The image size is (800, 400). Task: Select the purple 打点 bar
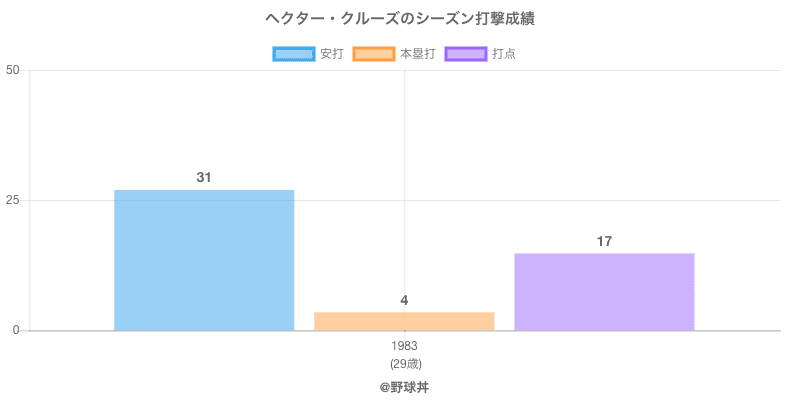(604, 292)
